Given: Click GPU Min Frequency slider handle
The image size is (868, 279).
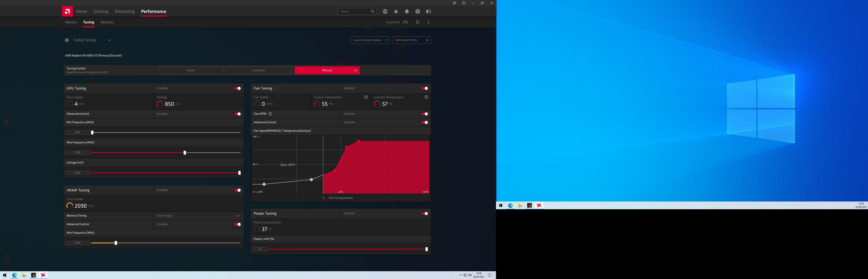Looking at the screenshot, I should (x=92, y=133).
